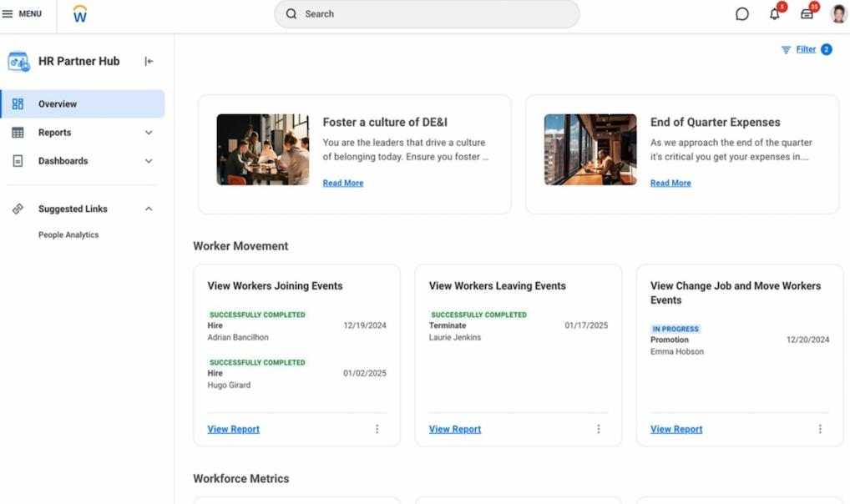Click the Workday logo in the top bar
This screenshot has height=504, width=850.
pyautogui.click(x=80, y=14)
